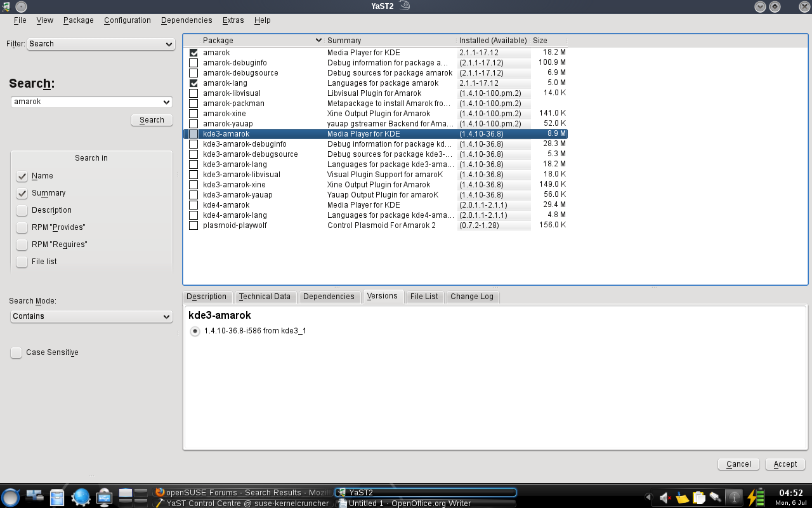Check the plasmoid-playwolf package checkbox
Image resolution: width=812 pixels, height=508 pixels.
click(x=193, y=225)
